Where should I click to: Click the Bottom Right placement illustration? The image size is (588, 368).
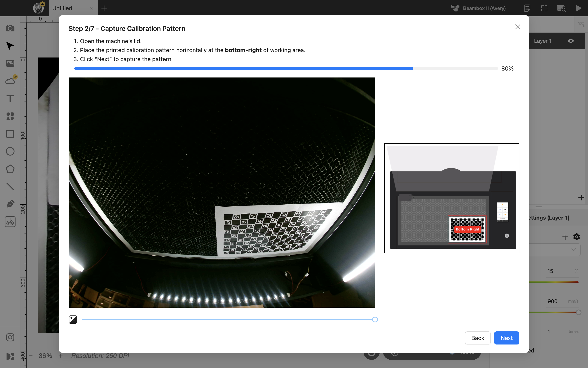(451, 198)
